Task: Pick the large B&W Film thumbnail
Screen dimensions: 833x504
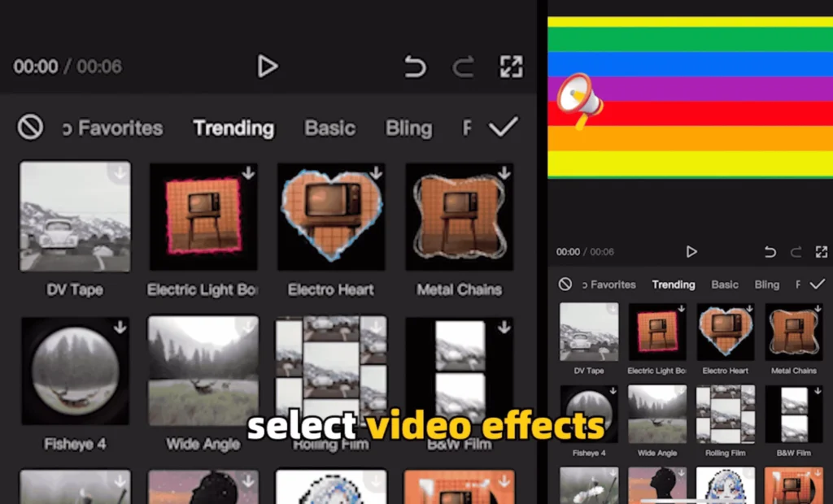Action: click(460, 371)
